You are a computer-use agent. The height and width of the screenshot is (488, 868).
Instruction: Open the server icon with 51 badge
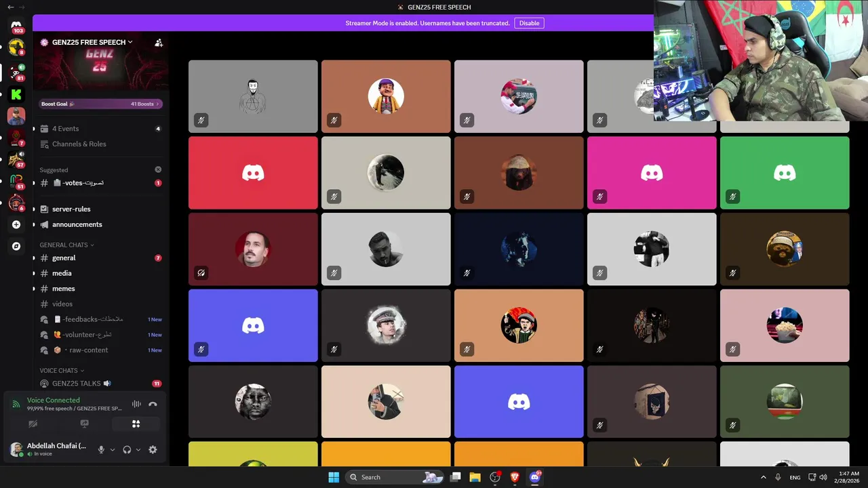(x=16, y=181)
